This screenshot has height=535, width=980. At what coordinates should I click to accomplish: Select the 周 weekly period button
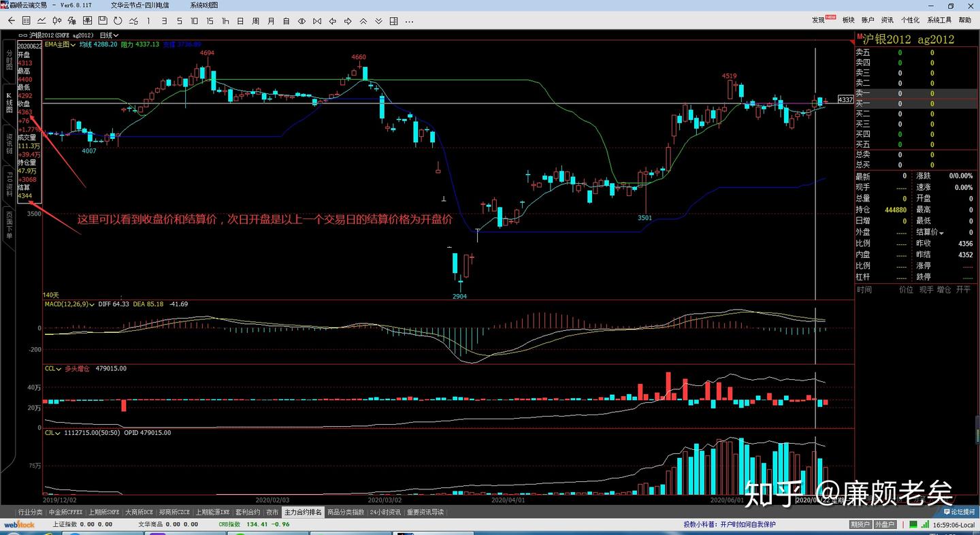click(x=256, y=21)
